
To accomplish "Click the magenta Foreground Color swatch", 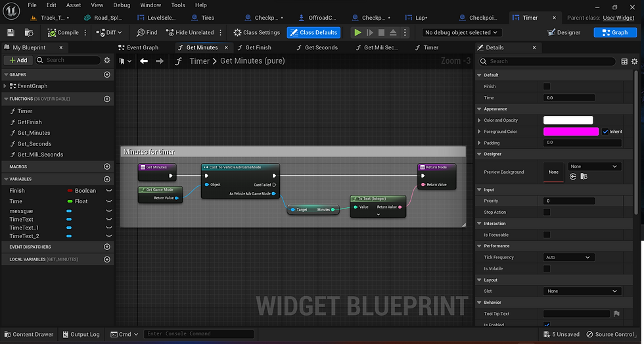I will coord(571,132).
